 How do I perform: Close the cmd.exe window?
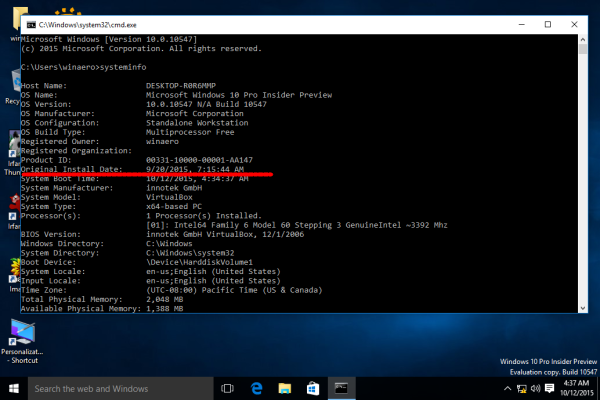(574, 24)
